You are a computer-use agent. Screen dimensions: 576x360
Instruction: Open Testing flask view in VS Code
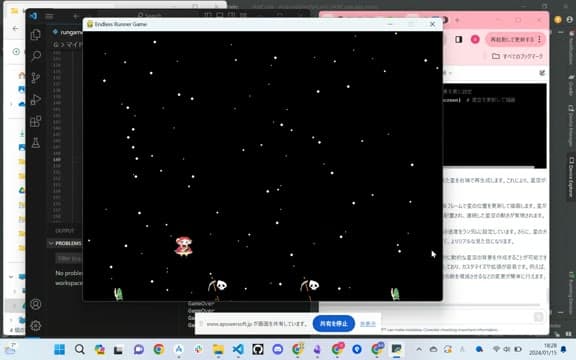(x=36, y=143)
